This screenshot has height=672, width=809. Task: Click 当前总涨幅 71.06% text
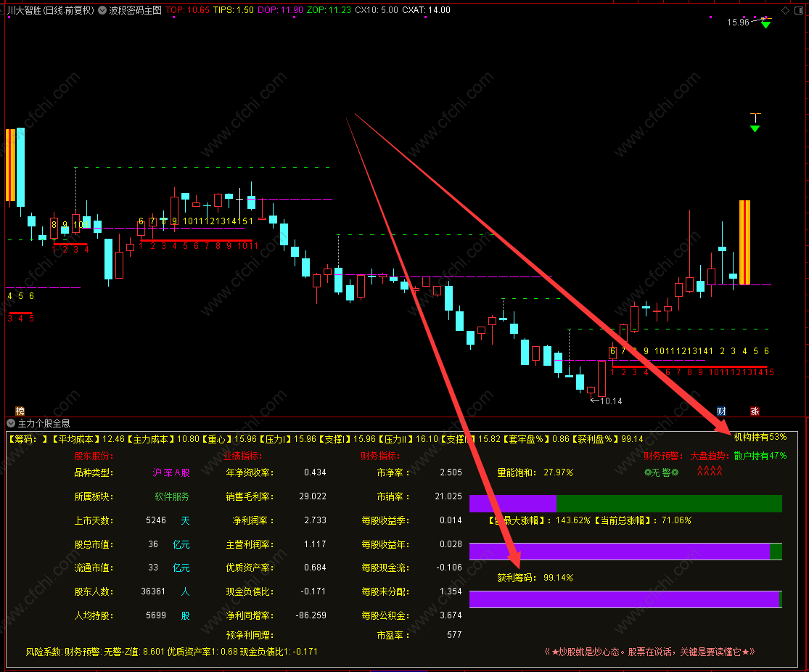643,520
